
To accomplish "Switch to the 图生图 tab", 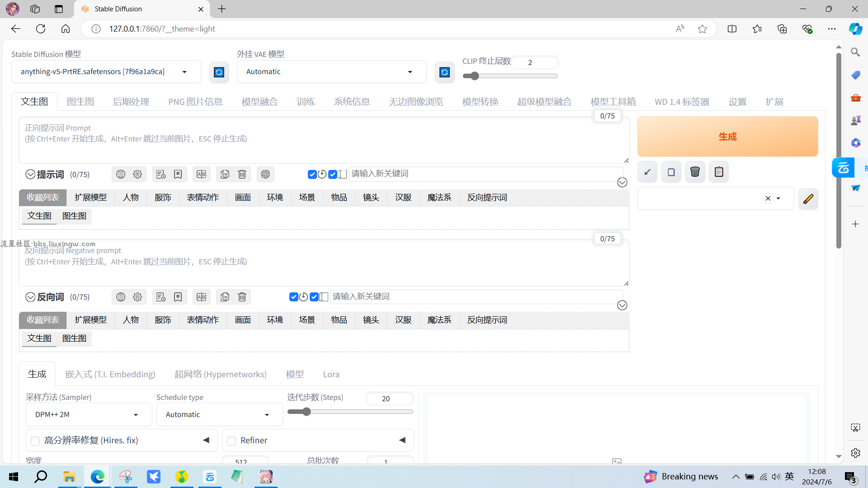I will 80,101.
